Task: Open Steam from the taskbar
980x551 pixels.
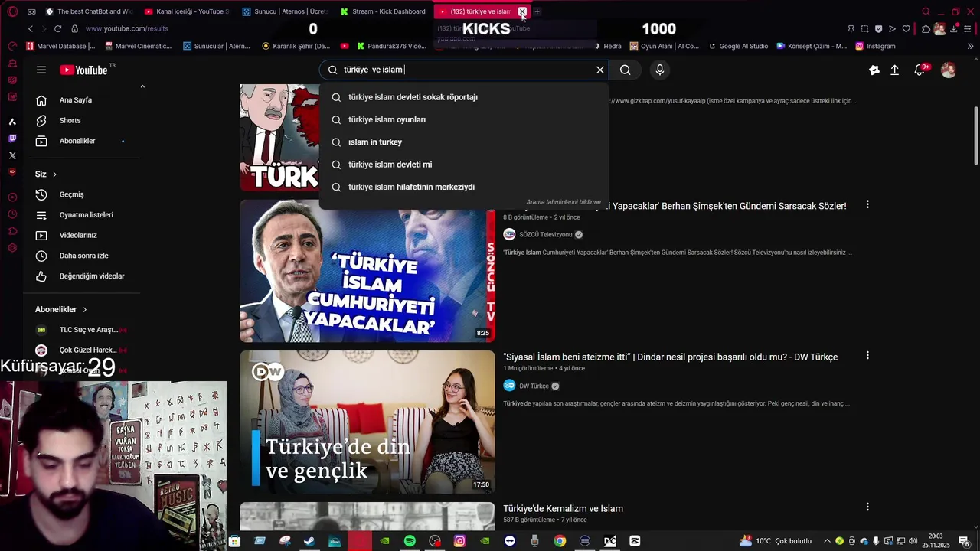Action: click(x=309, y=541)
